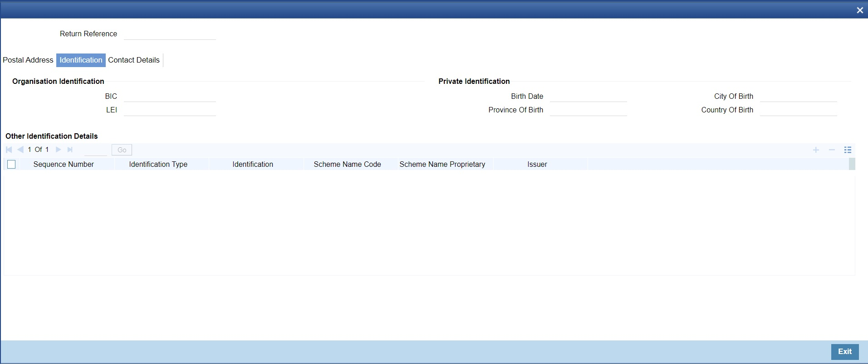Viewport: 868px width, 364px height.
Task: Click the Other Identification Details heading
Action: point(52,136)
